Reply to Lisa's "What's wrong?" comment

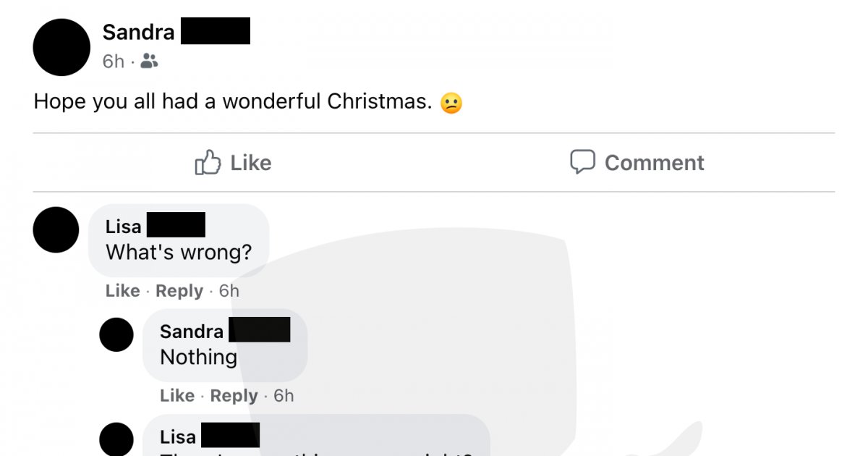[x=179, y=291]
